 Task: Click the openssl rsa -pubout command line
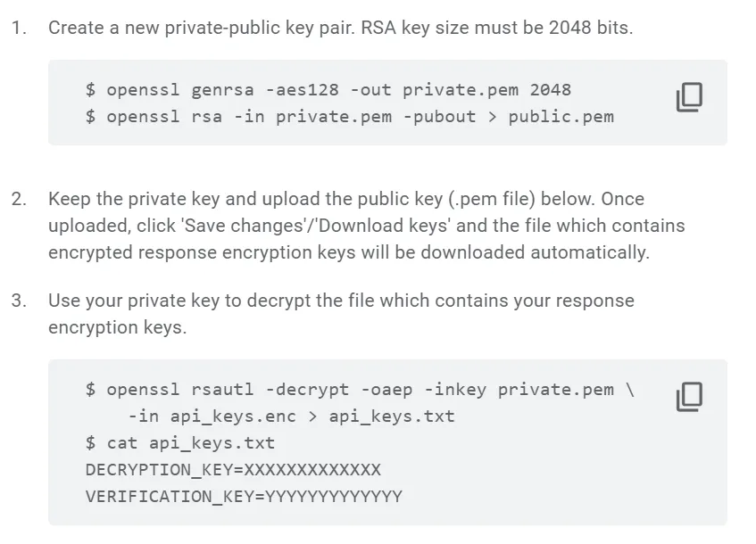point(349,117)
